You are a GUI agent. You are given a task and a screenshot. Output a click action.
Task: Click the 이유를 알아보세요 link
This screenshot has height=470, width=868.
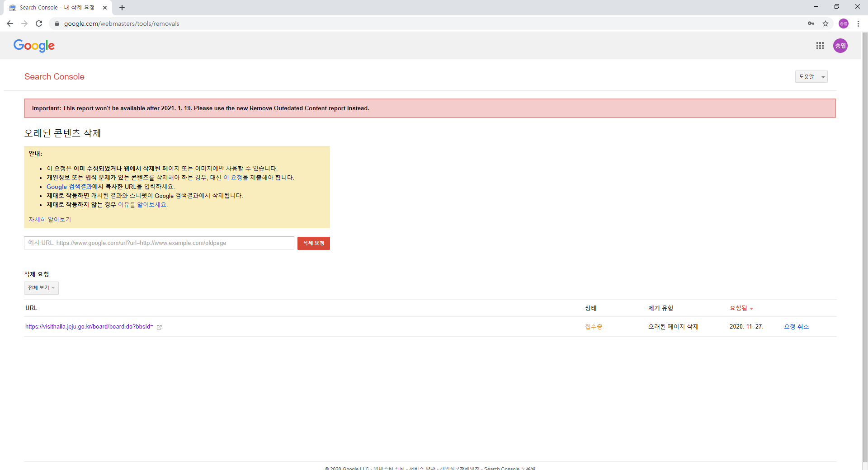coord(143,205)
